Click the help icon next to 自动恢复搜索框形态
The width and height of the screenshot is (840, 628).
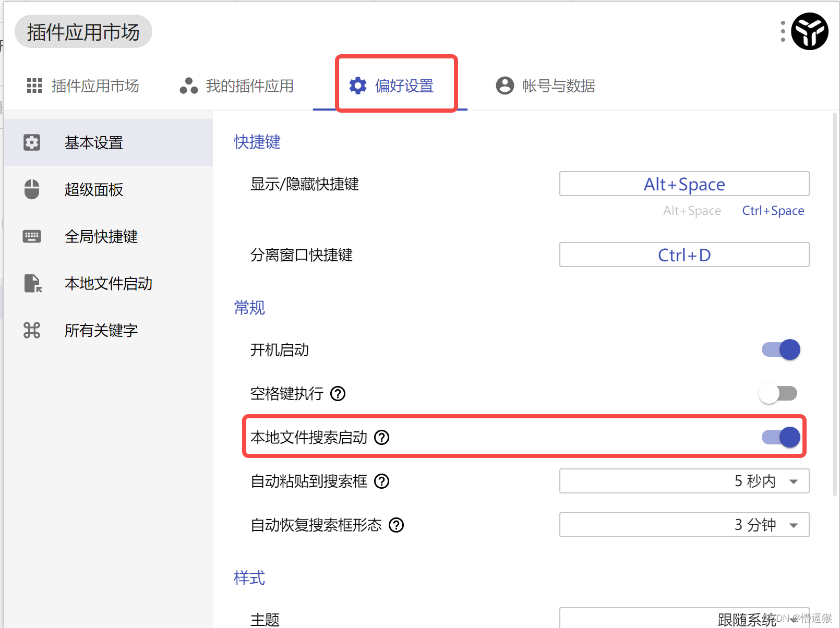(x=397, y=525)
